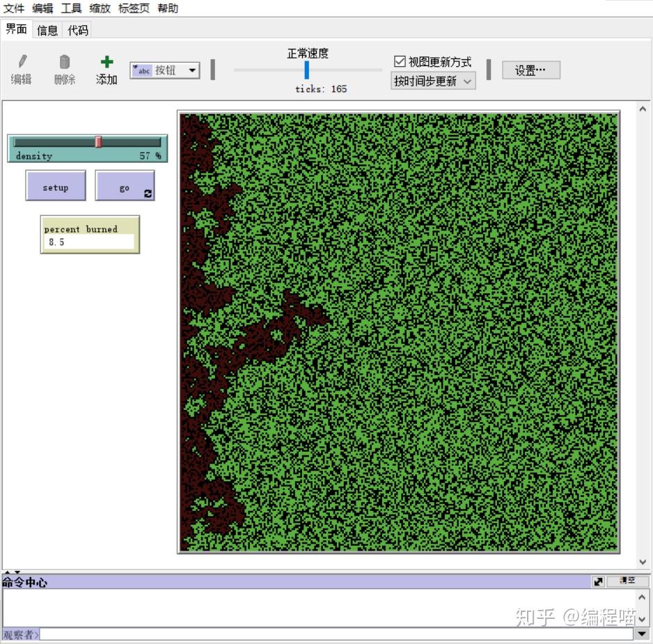Click the Delete (删除) trash icon
Image resolution: width=653 pixels, height=644 pixels.
(x=65, y=62)
